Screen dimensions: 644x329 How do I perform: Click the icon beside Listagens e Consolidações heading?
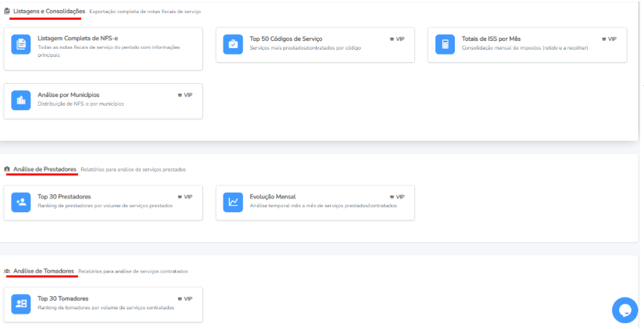click(7, 12)
